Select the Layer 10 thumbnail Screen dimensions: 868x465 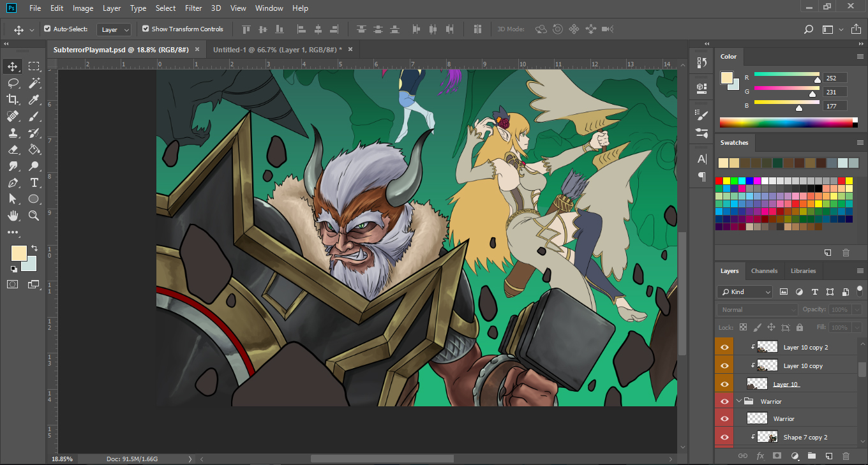click(x=757, y=383)
